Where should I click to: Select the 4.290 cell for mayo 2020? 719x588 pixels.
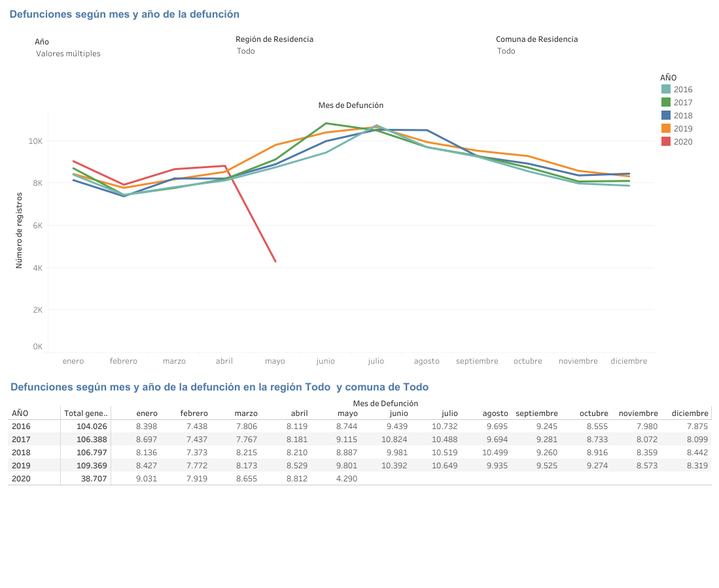coord(347,479)
